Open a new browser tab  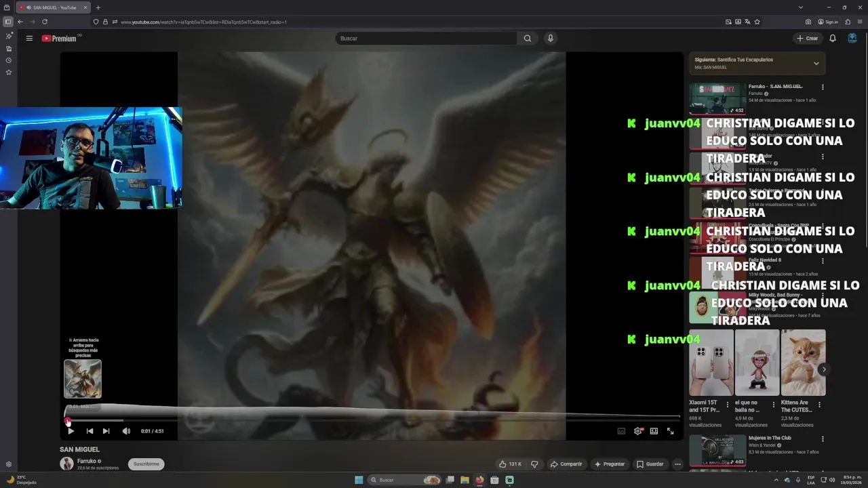(98, 7)
